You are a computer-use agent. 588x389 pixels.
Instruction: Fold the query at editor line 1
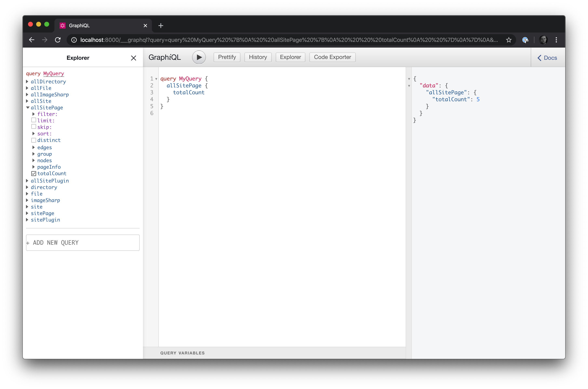(156, 79)
